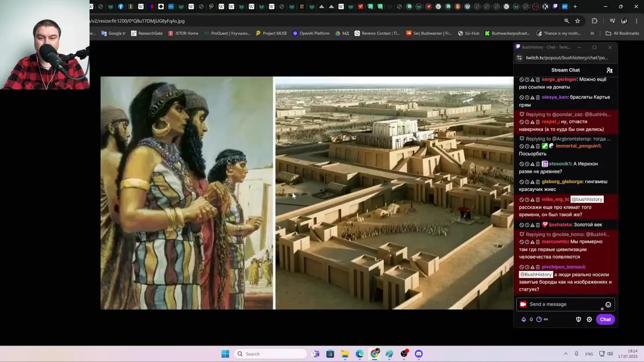Open volume control in system tray
644x362 pixels.
coord(610,354)
